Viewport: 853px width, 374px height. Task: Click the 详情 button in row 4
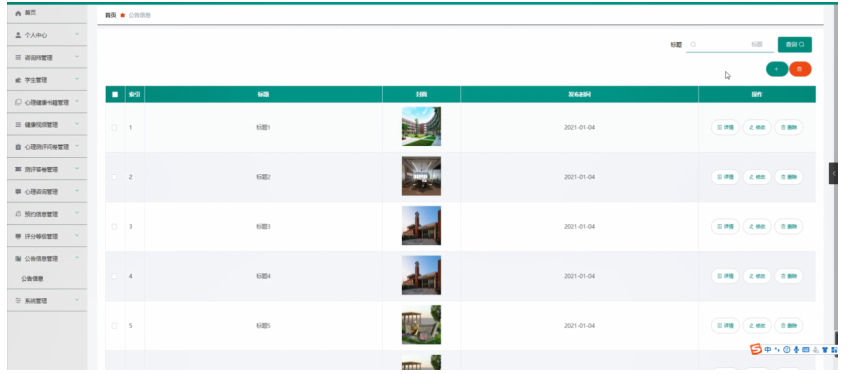(x=725, y=276)
